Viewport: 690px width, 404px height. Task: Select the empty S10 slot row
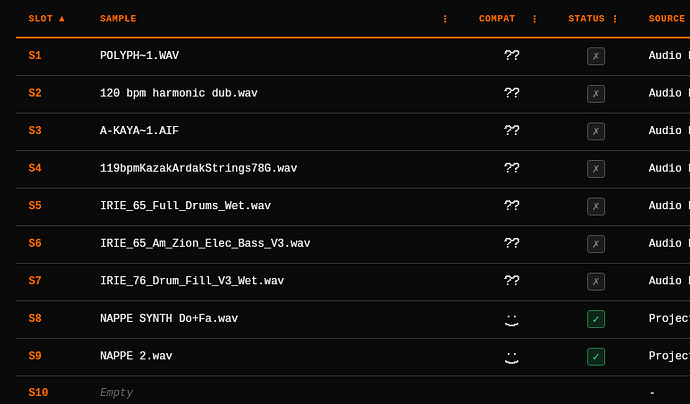coord(353,392)
